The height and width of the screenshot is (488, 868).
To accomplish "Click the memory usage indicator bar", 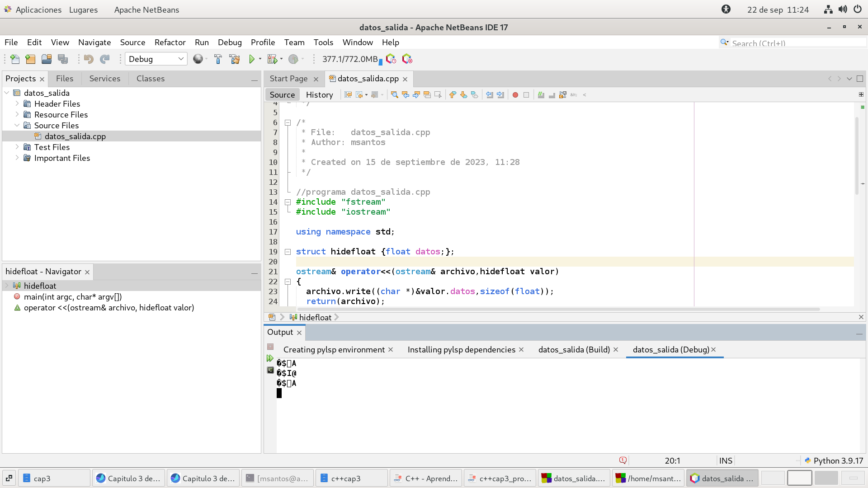I will tap(350, 59).
